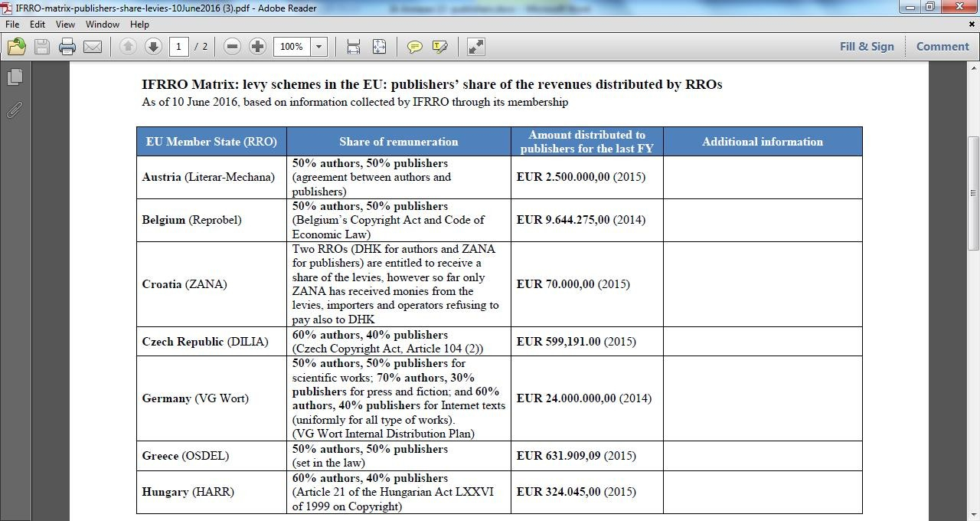Viewport: 980px width, 521px height.
Task: Open the zoom percentage dropdown arrow
Action: point(318,47)
